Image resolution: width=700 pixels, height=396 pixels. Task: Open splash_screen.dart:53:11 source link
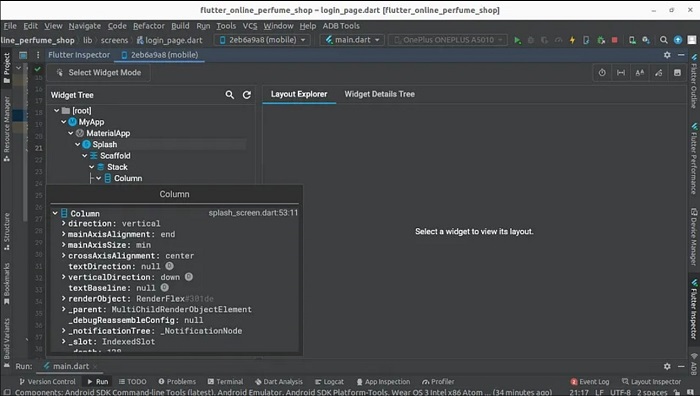pyautogui.click(x=253, y=213)
